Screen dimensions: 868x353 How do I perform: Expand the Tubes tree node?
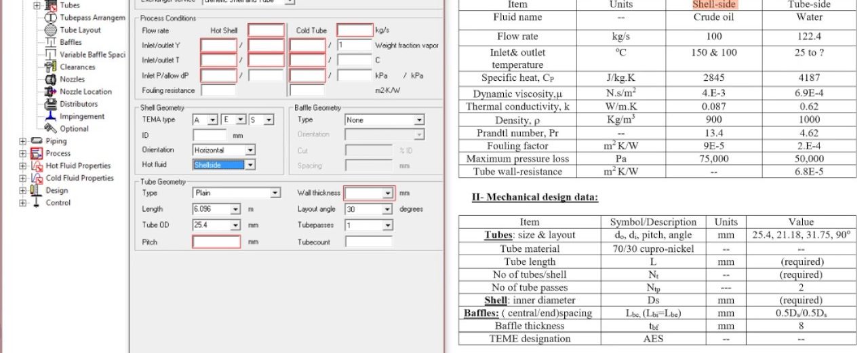pos(37,5)
